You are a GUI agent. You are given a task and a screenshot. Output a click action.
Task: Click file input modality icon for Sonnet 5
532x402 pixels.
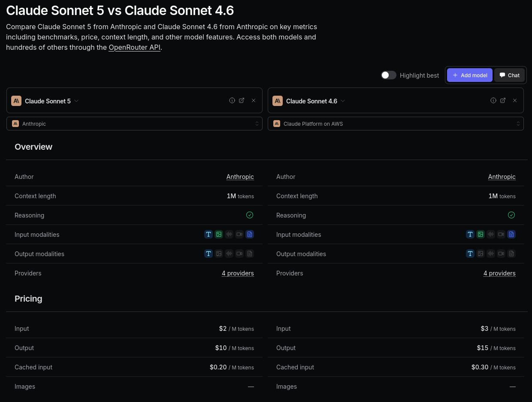tap(250, 234)
